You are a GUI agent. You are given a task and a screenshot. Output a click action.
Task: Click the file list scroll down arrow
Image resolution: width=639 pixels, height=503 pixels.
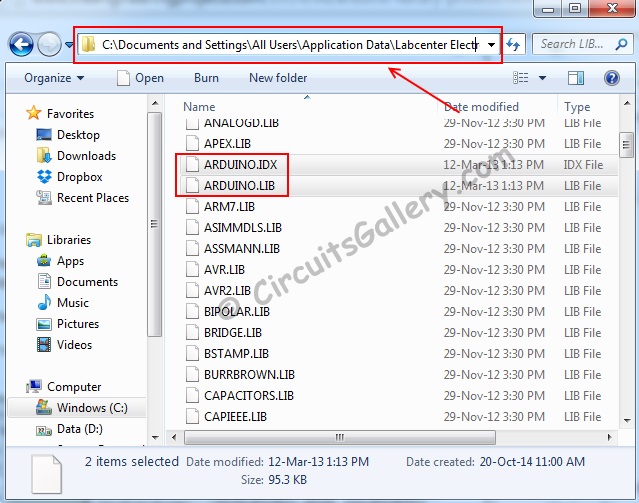click(627, 421)
